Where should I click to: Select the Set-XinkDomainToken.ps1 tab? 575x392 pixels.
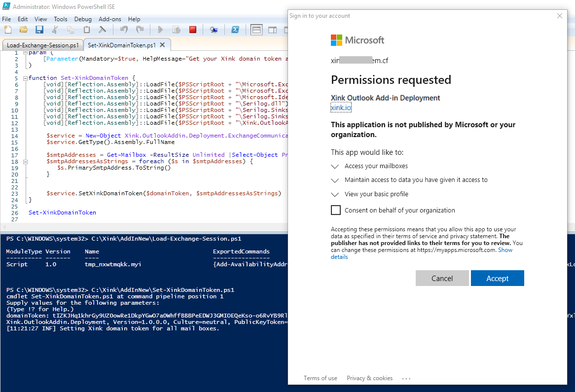click(x=122, y=45)
